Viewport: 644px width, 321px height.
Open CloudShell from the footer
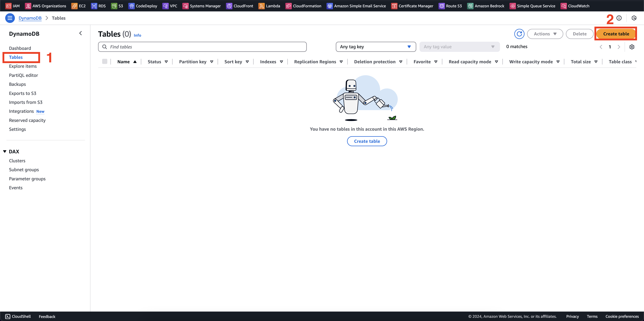18,316
